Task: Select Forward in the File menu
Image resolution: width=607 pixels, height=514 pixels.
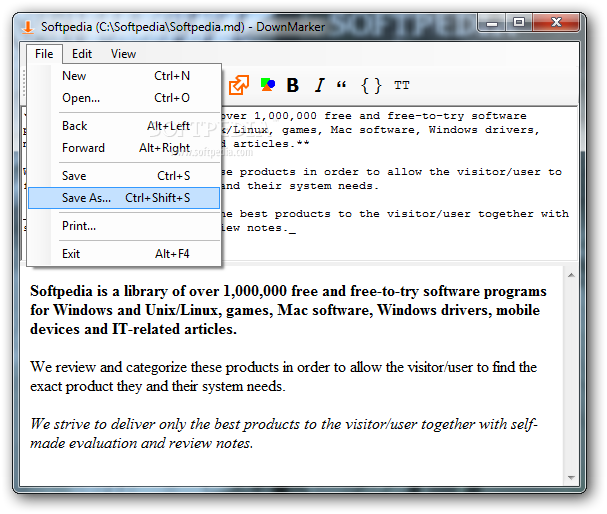Action: coord(124,148)
